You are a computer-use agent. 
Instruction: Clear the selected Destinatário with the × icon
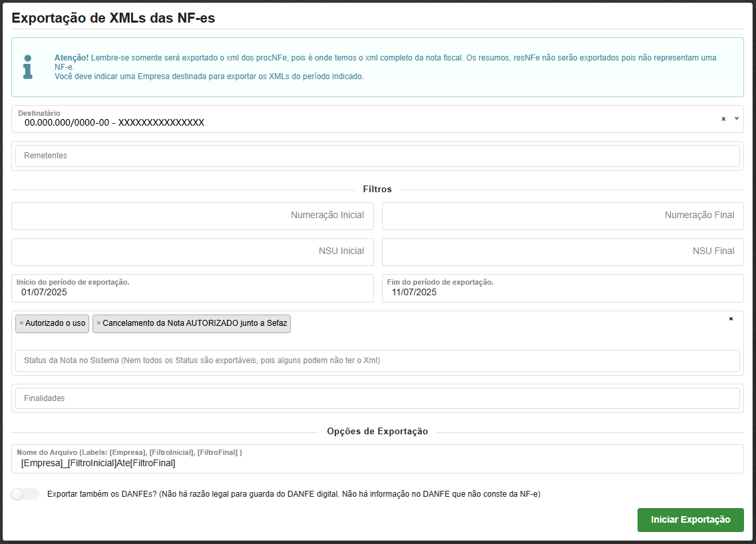[x=723, y=119]
